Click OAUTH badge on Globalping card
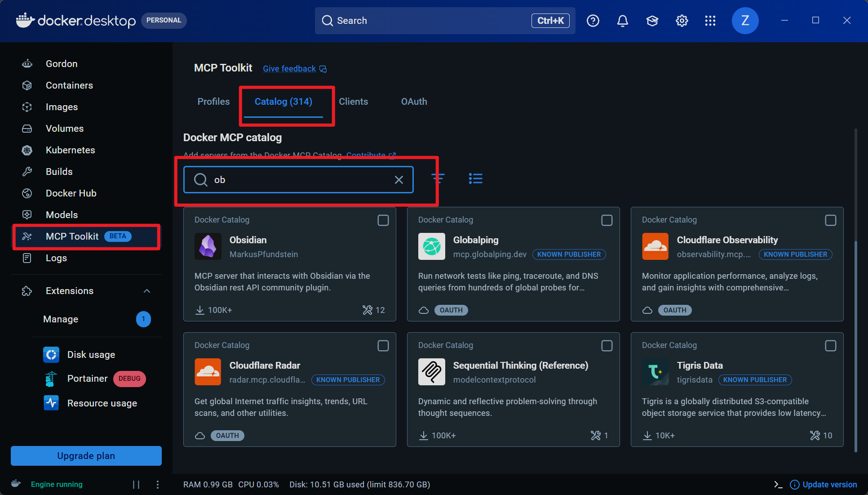868x495 pixels. point(451,310)
